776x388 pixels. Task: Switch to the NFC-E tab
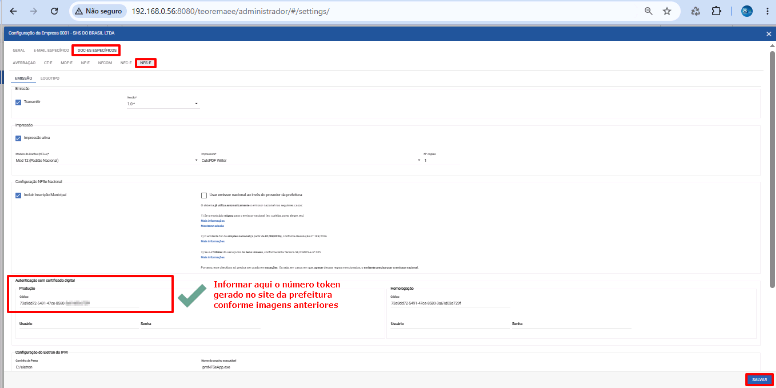(x=126, y=63)
